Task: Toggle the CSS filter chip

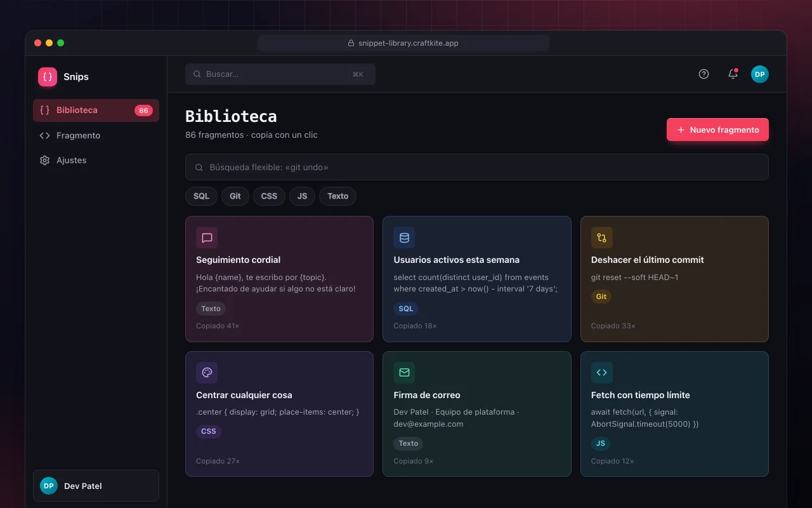Action: pyautogui.click(x=269, y=196)
